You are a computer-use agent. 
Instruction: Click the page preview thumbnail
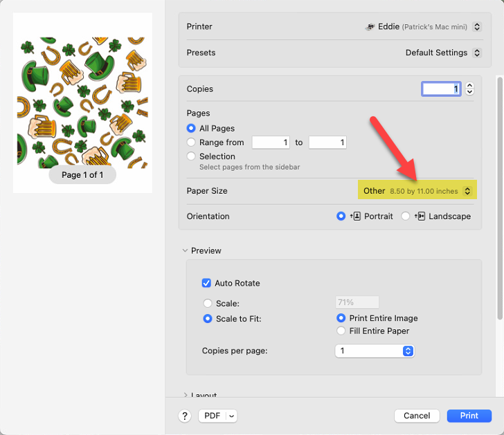82,102
